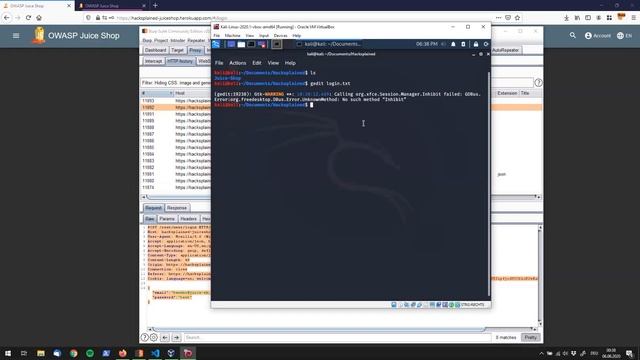
Task: Open the View menu of the Kali terminal
Action: click(x=273, y=63)
